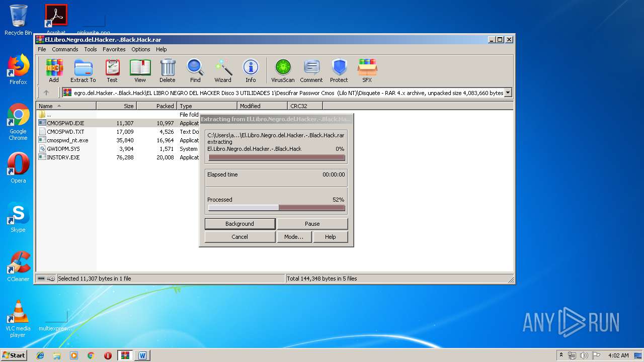Open the Comment tool

(x=311, y=70)
